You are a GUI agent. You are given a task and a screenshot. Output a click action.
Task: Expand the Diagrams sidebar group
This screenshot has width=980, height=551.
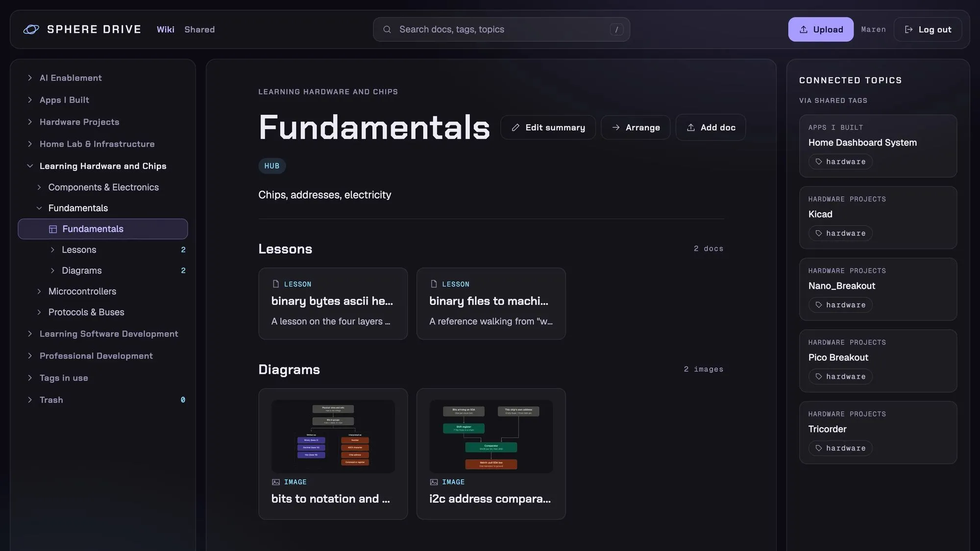[52, 270]
